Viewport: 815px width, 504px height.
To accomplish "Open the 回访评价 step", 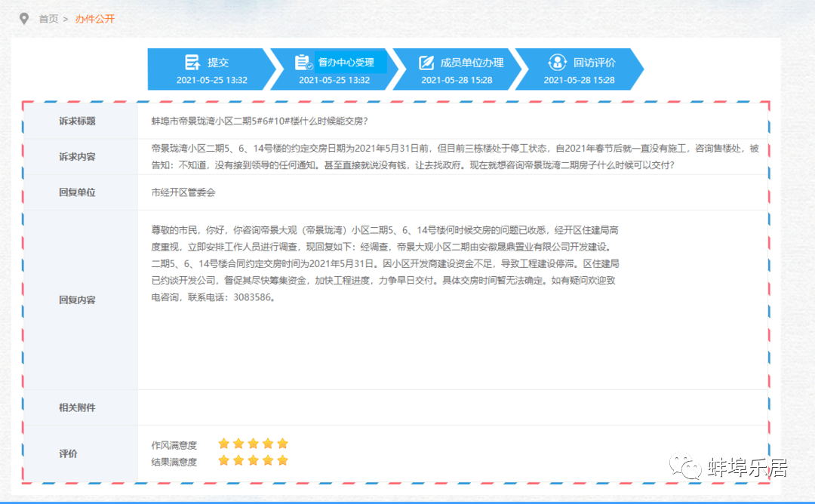I will (x=594, y=63).
